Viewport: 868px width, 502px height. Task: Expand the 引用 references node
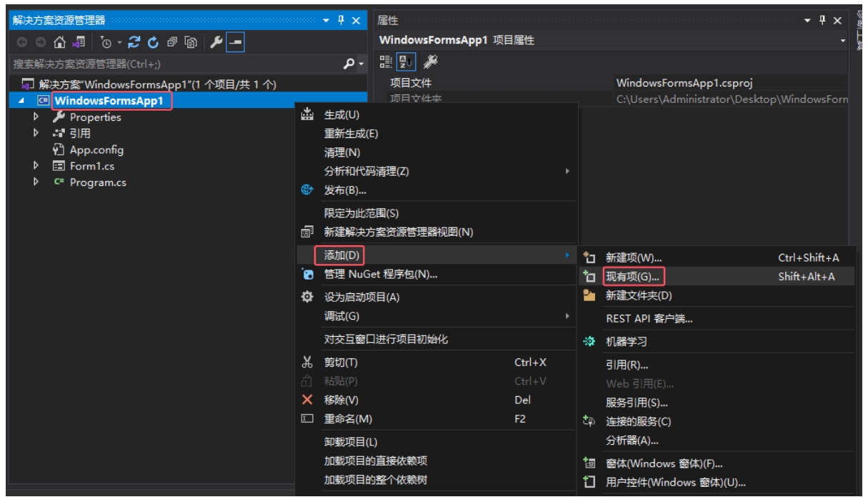coord(36,134)
